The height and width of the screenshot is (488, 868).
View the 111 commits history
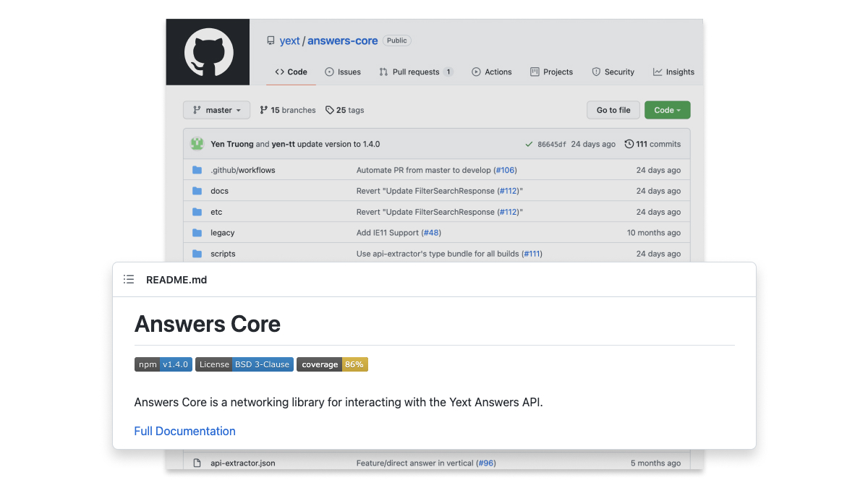pos(653,144)
